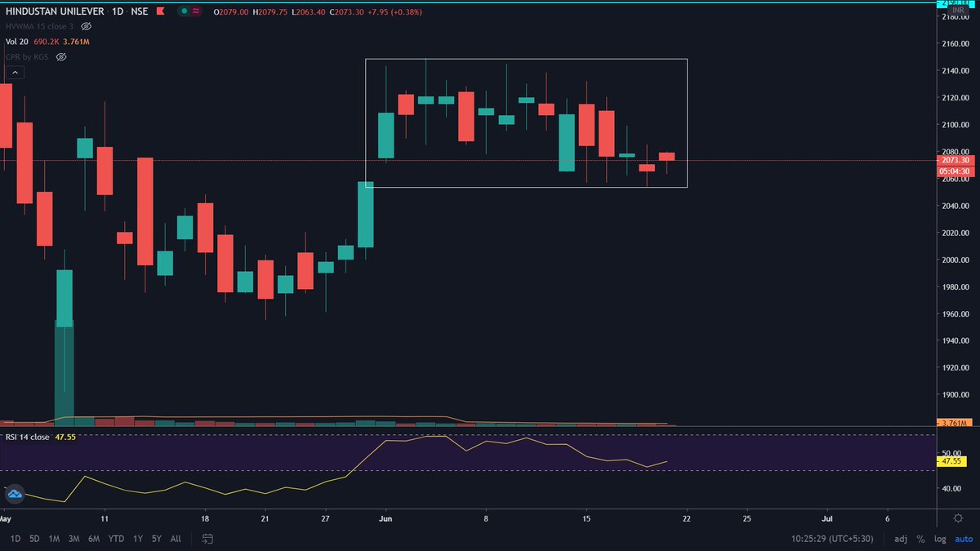Collapse the indicator legend with the chevron
The width and height of the screenshot is (980, 551).
tap(14, 73)
